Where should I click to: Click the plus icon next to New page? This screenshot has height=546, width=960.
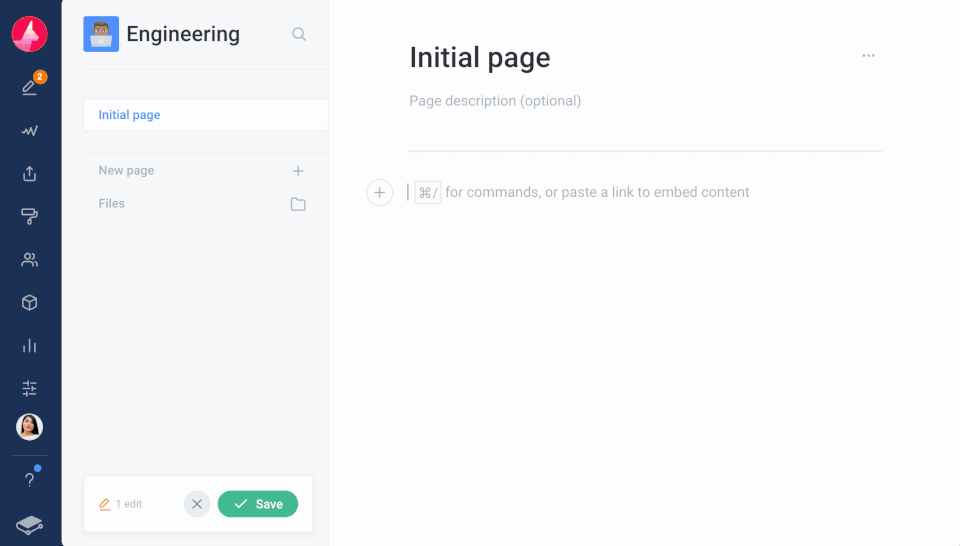tap(298, 171)
